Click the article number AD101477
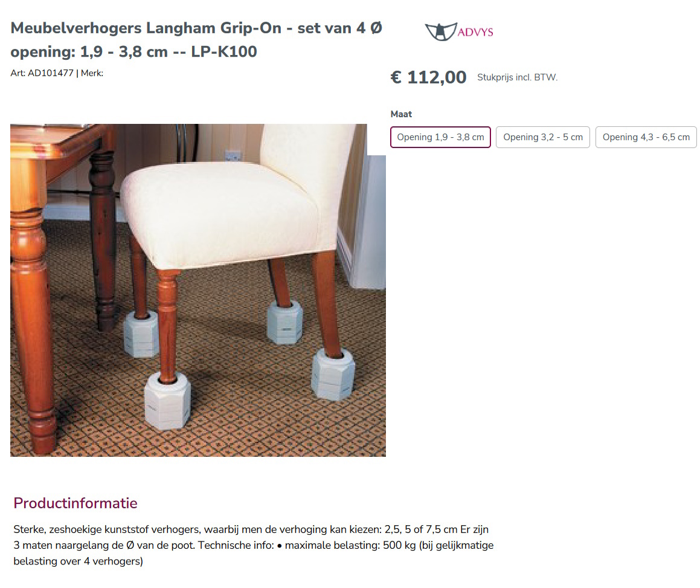This screenshot has height=588, width=700. (x=51, y=73)
